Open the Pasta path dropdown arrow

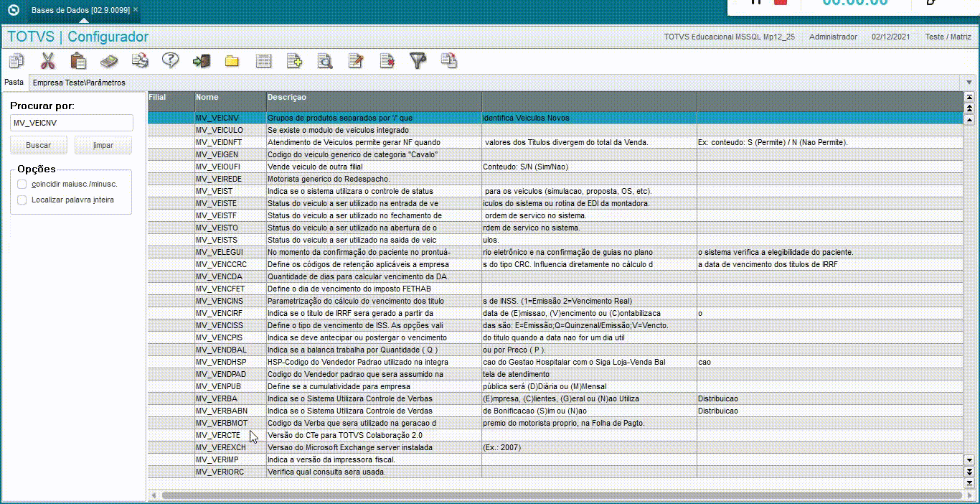tap(969, 83)
